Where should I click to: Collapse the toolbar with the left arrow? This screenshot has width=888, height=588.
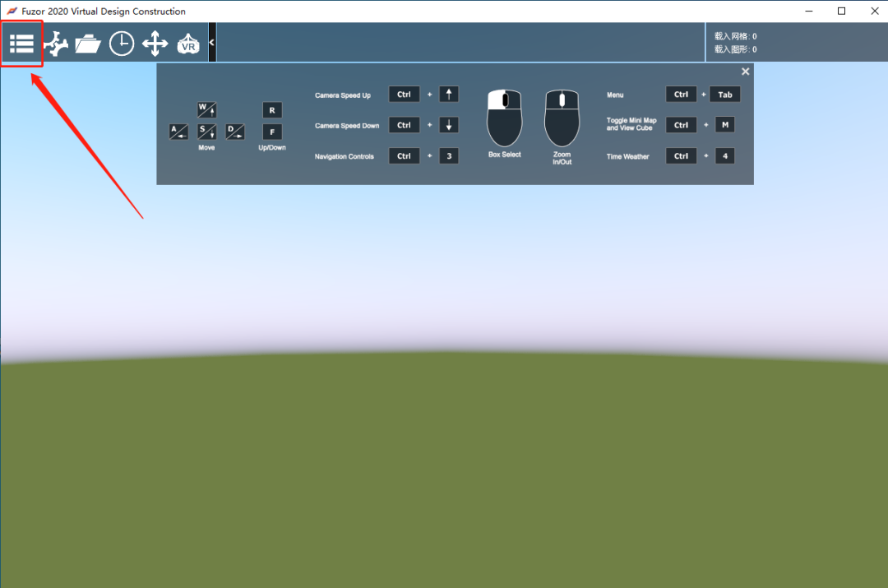(212, 43)
